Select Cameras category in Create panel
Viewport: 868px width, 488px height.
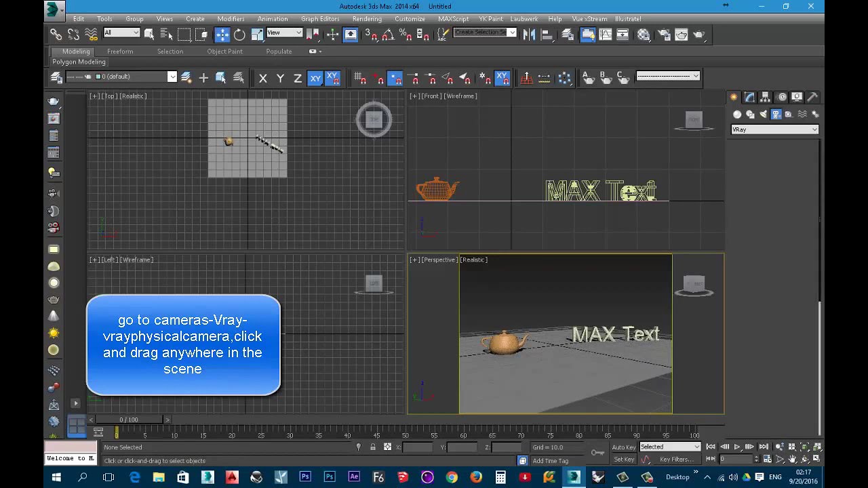click(x=776, y=114)
